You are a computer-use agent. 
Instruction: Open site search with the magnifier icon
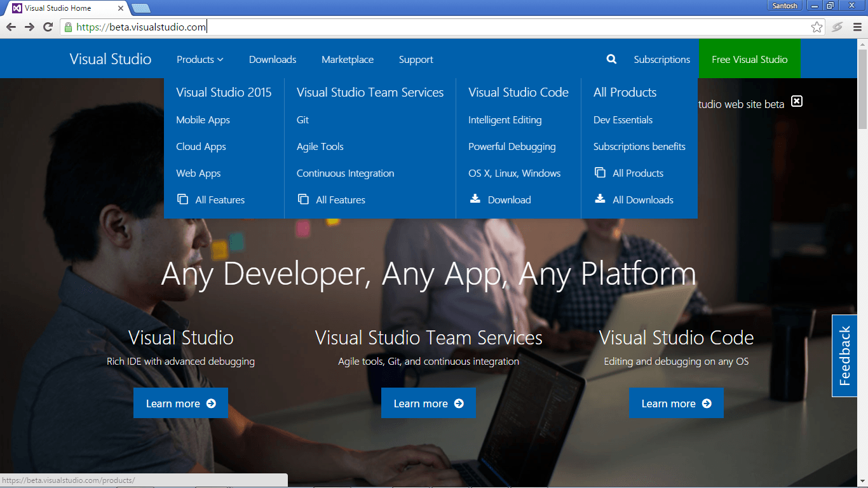(x=611, y=59)
